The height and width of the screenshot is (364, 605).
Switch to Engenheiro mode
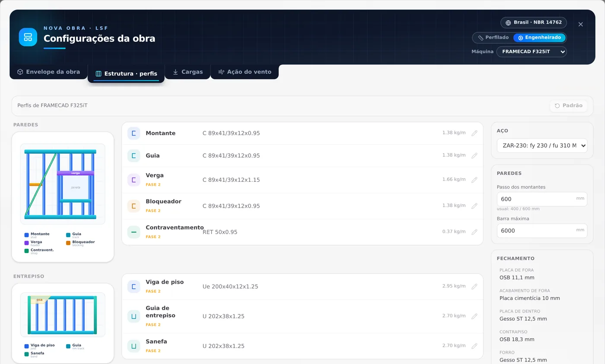click(x=539, y=38)
